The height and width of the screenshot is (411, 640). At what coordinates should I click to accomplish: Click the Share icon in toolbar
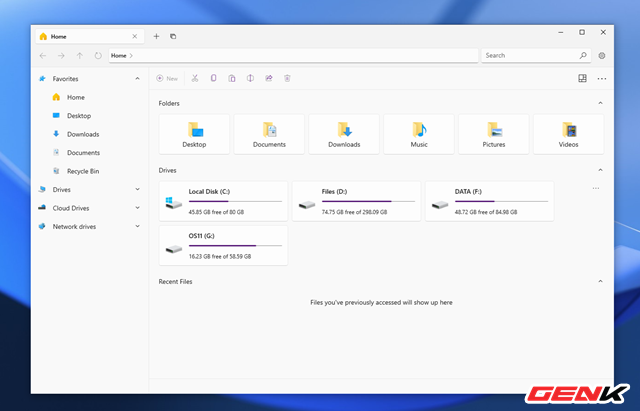(x=269, y=78)
